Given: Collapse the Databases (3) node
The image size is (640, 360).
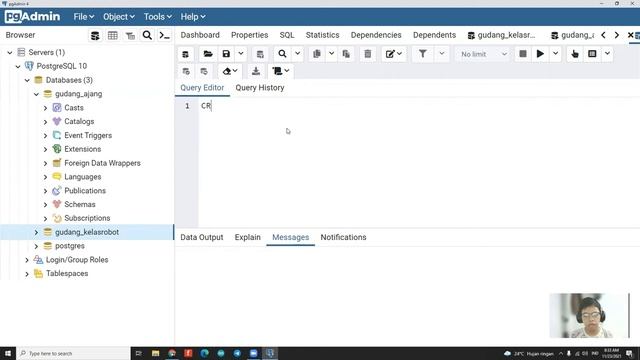Looking at the screenshot, I should pos(27,80).
